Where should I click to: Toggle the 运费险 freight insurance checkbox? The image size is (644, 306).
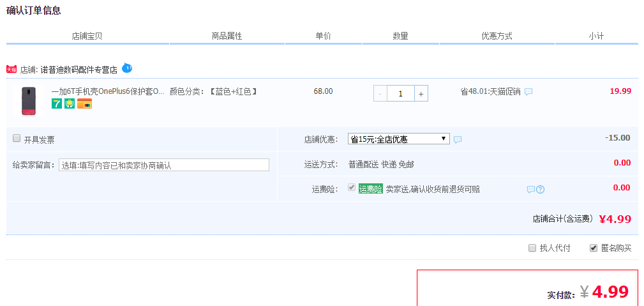click(352, 188)
